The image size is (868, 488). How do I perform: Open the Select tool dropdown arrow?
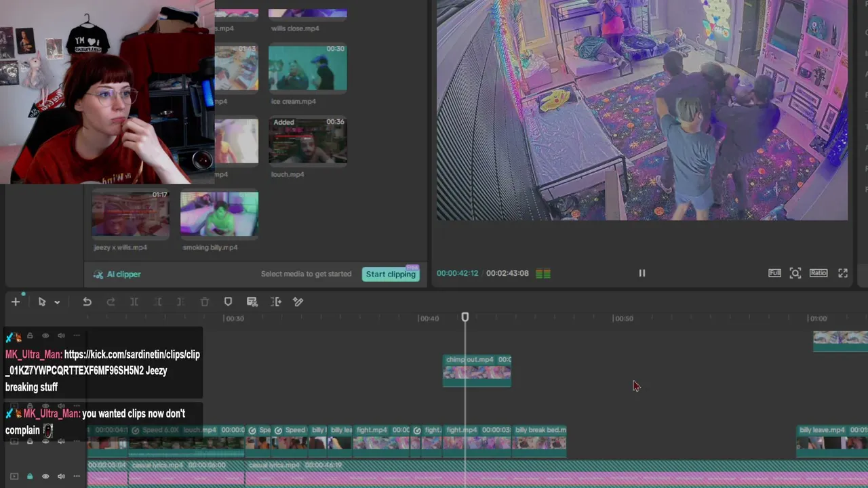(x=57, y=302)
